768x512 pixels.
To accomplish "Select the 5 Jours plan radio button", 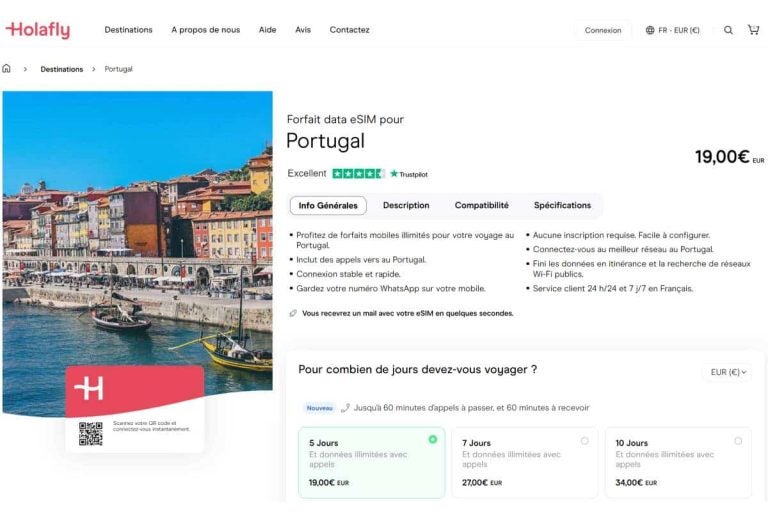I will [x=432, y=439].
